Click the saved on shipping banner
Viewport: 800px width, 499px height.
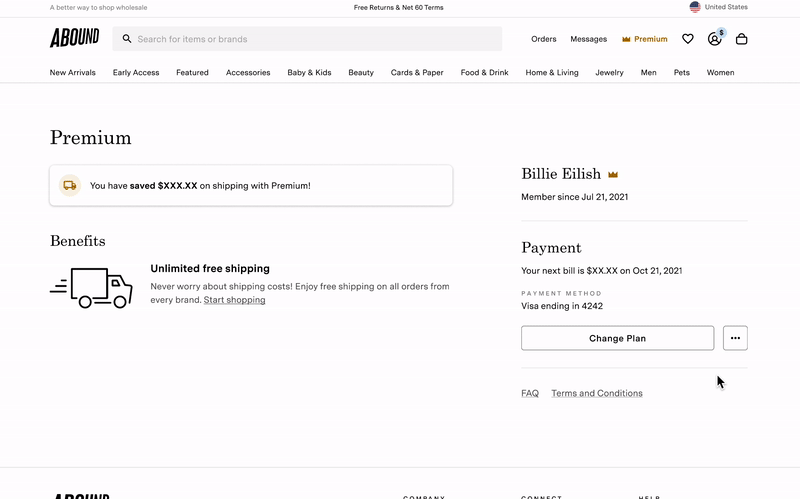251,185
